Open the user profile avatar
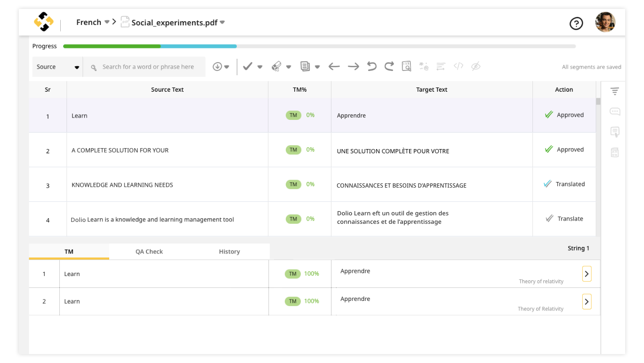The height and width of the screenshot is (363, 644). 605,22
